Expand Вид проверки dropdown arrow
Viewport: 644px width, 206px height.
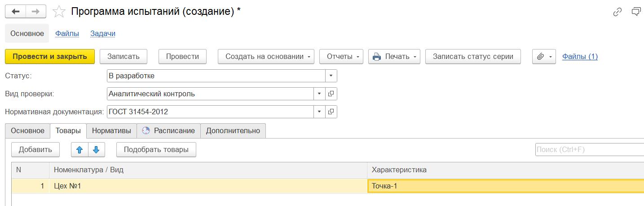(x=319, y=94)
